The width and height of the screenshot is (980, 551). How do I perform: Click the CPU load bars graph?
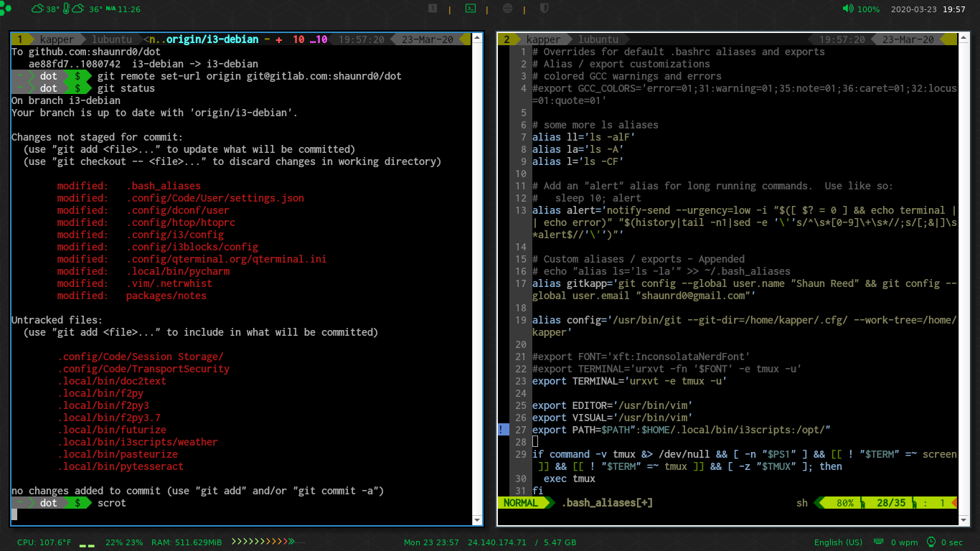coord(87,545)
